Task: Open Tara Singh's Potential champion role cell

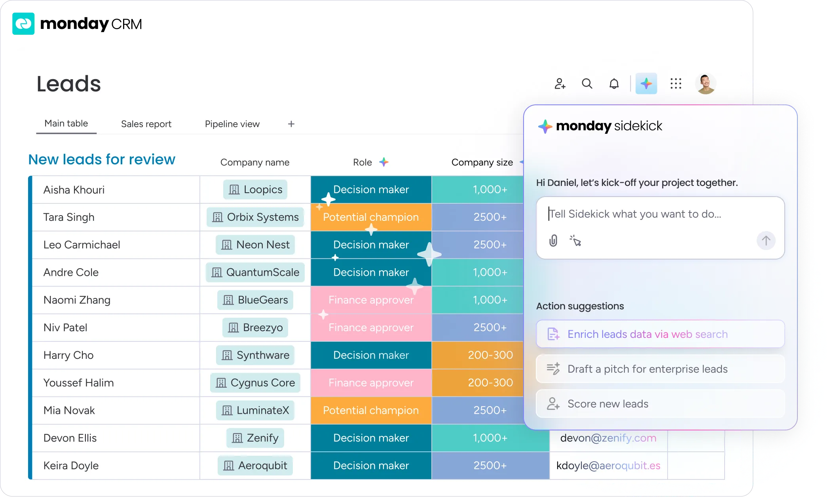Action: [x=371, y=217]
